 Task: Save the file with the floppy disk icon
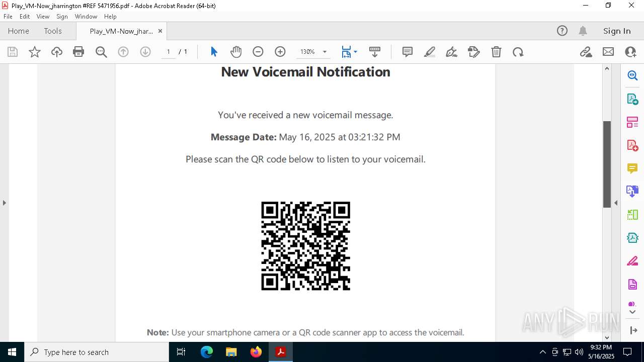click(x=13, y=52)
